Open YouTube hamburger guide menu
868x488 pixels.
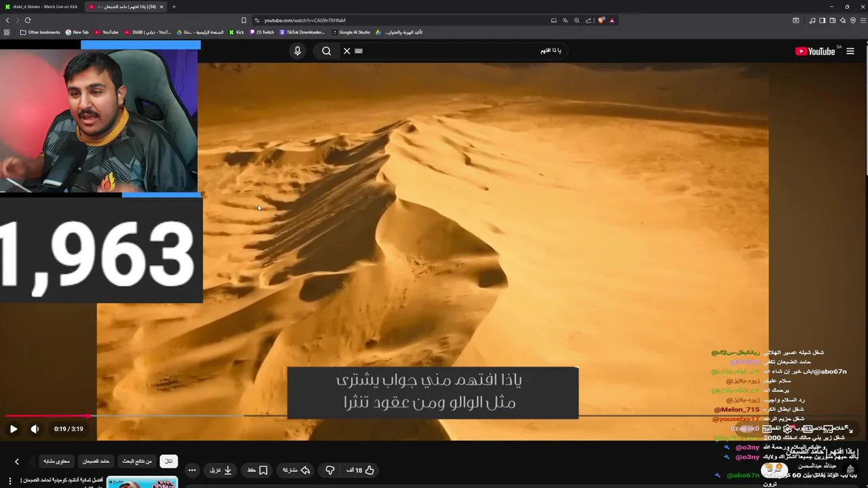coord(850,51)
